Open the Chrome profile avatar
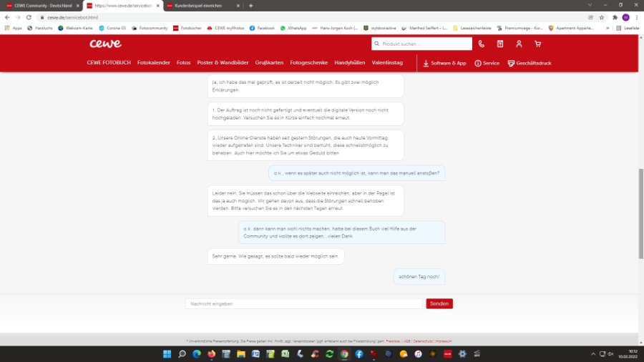The image size is (644, 362). 625,17
